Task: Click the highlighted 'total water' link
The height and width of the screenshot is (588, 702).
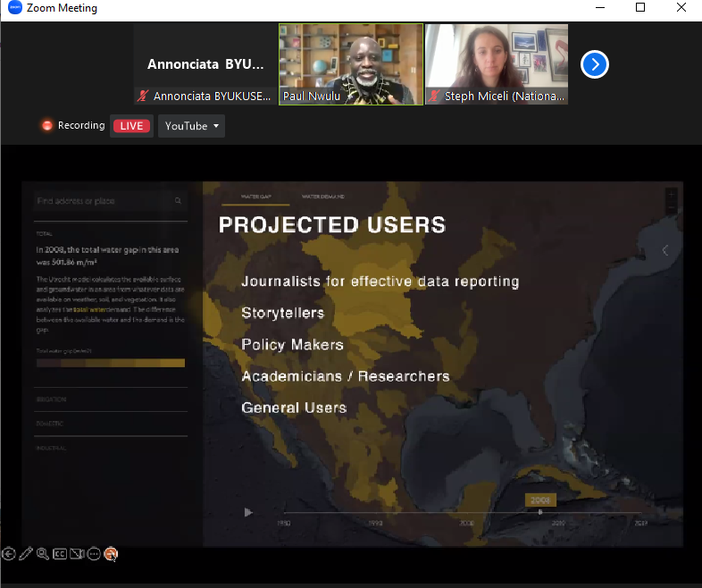Action: (x=89, y=309)
